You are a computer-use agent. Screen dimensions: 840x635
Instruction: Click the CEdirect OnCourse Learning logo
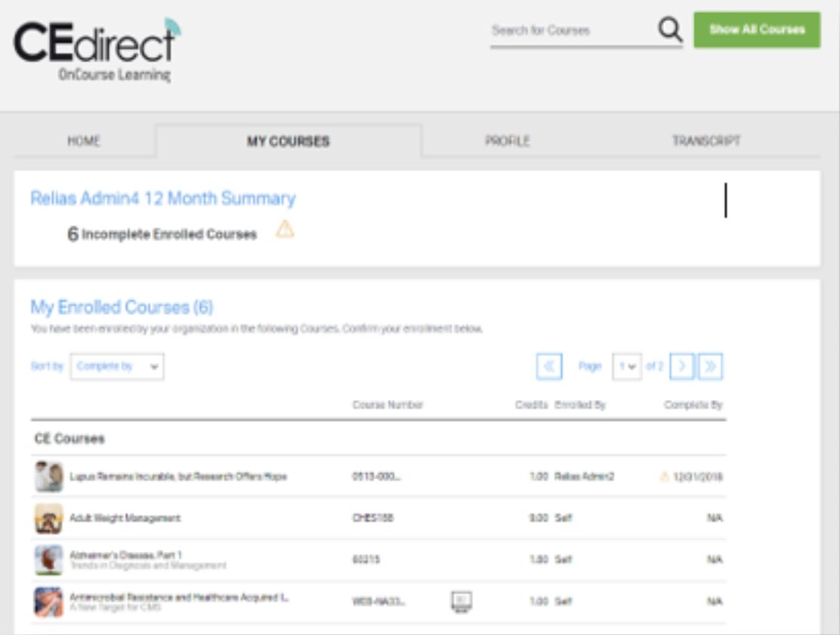click(x=97, y=51)
